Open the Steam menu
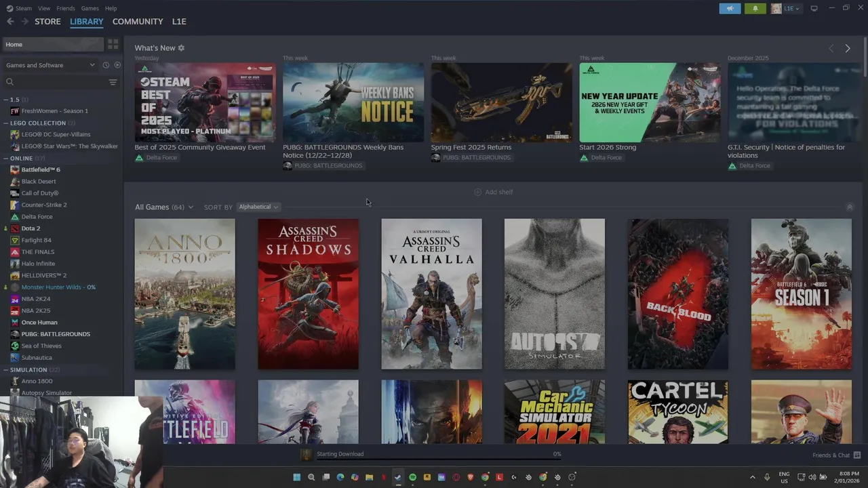 (x=19, y=8)
